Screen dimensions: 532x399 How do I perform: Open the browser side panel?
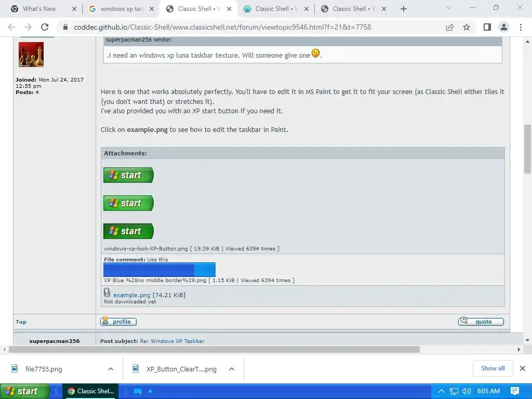[x=487, y=27]
